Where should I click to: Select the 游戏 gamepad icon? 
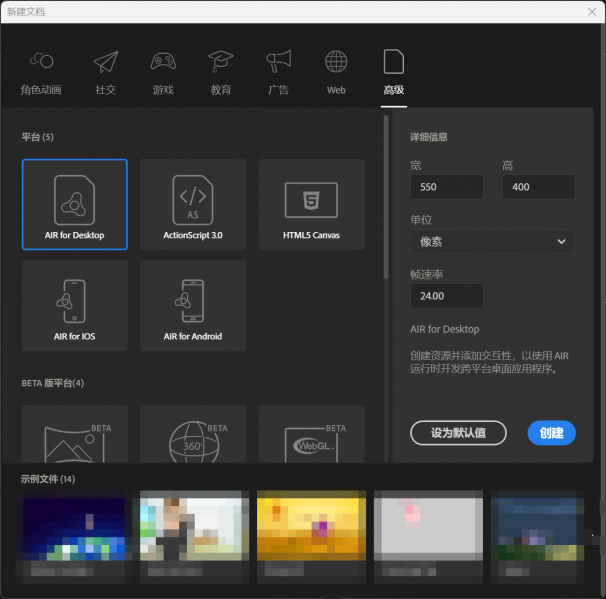(163, 61)
